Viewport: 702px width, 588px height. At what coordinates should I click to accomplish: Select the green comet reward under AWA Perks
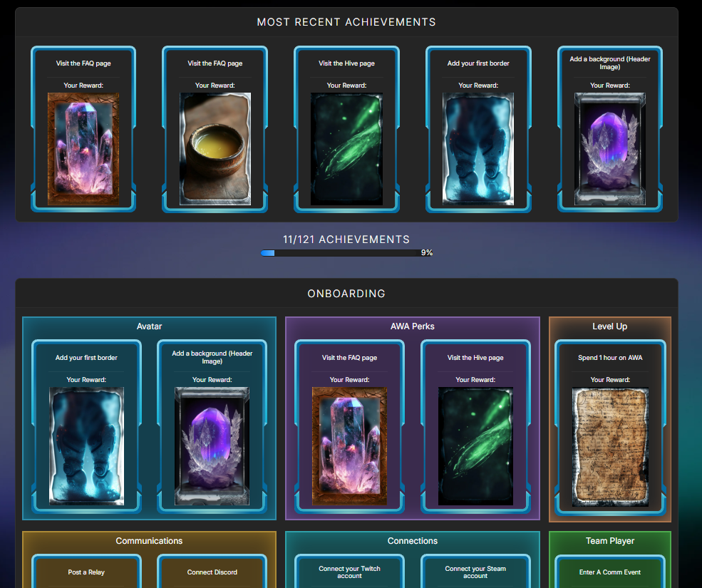(475, 446)
